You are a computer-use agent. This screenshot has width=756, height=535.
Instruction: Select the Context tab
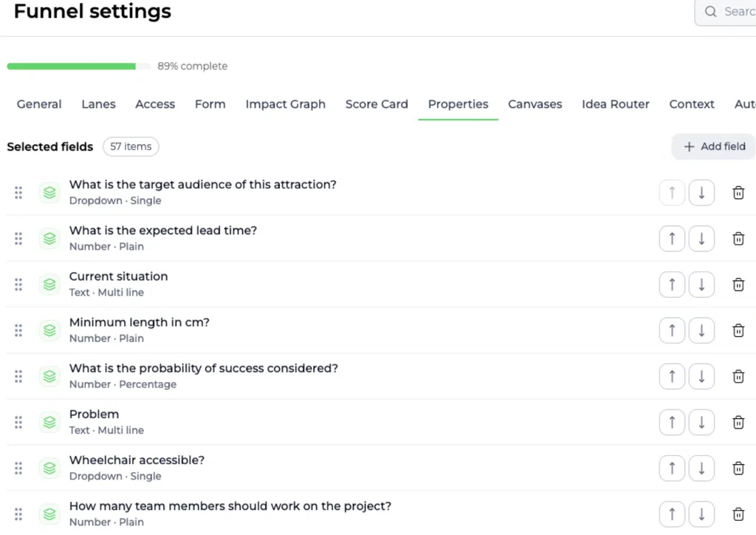tap(691, 104)
